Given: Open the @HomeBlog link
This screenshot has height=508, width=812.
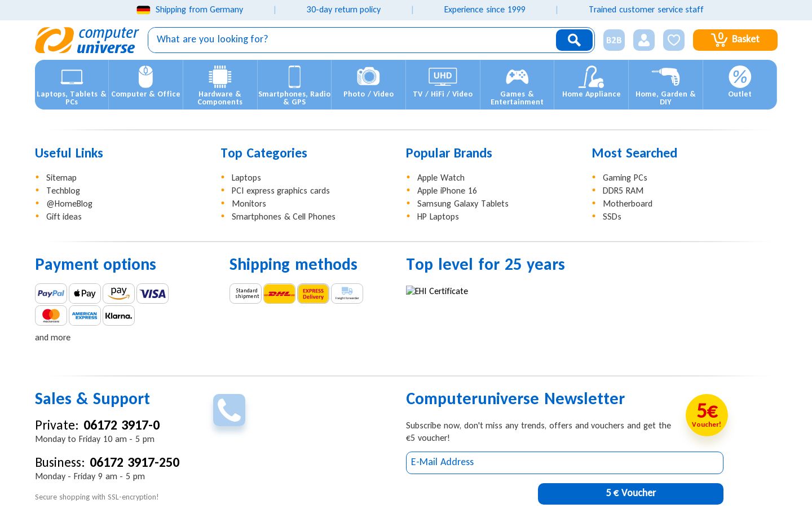Looking at the screenshot, I should [x=69, y=204].
